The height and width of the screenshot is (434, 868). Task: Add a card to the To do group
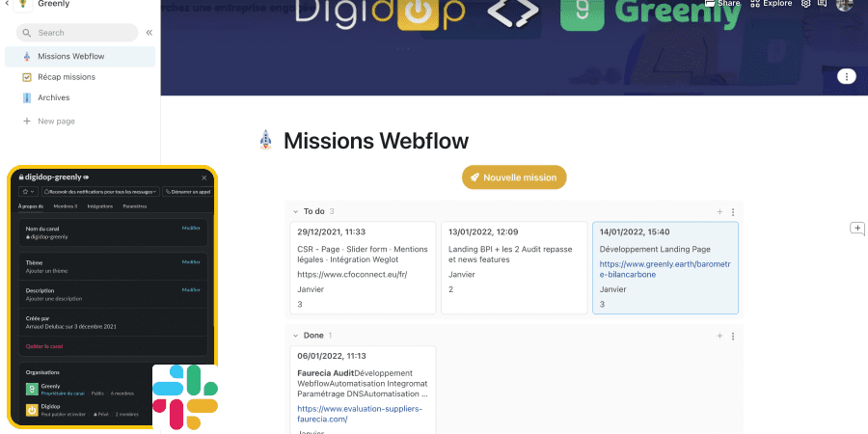click(719, 211)
